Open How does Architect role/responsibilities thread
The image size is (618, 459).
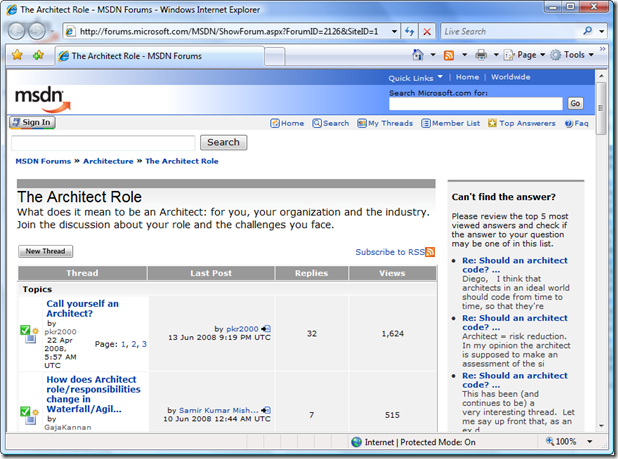coord(93,394)
